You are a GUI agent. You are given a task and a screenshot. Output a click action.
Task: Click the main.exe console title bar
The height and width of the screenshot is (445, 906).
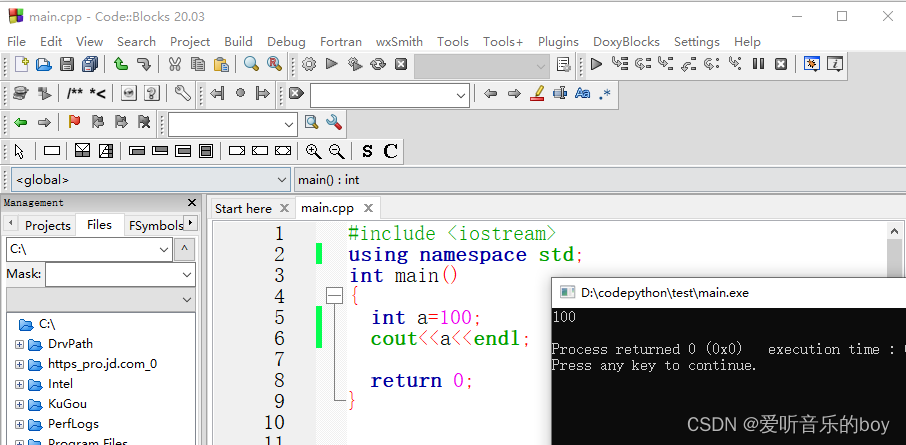coord(729,292)
